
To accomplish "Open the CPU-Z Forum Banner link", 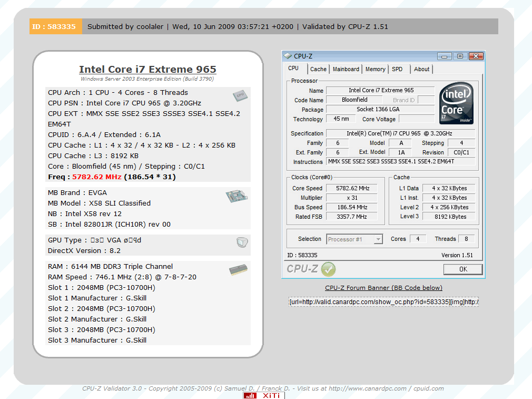I will pos(383,288).
